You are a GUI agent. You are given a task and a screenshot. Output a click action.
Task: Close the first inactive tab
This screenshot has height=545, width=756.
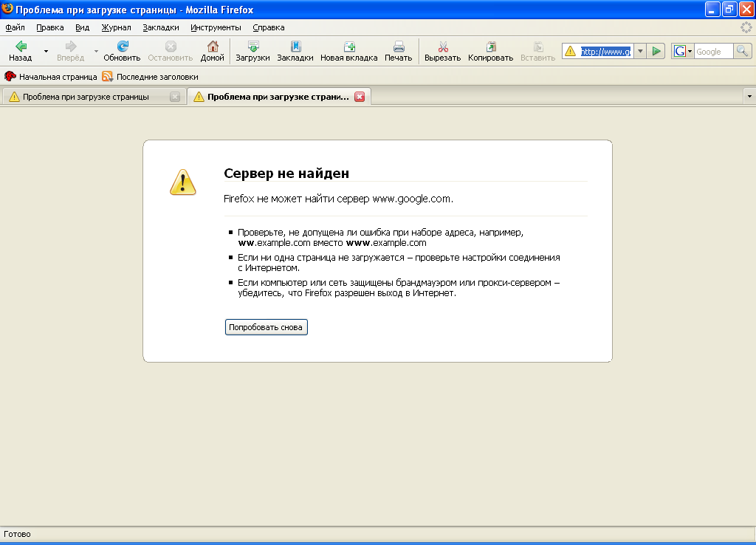point(175,97)
